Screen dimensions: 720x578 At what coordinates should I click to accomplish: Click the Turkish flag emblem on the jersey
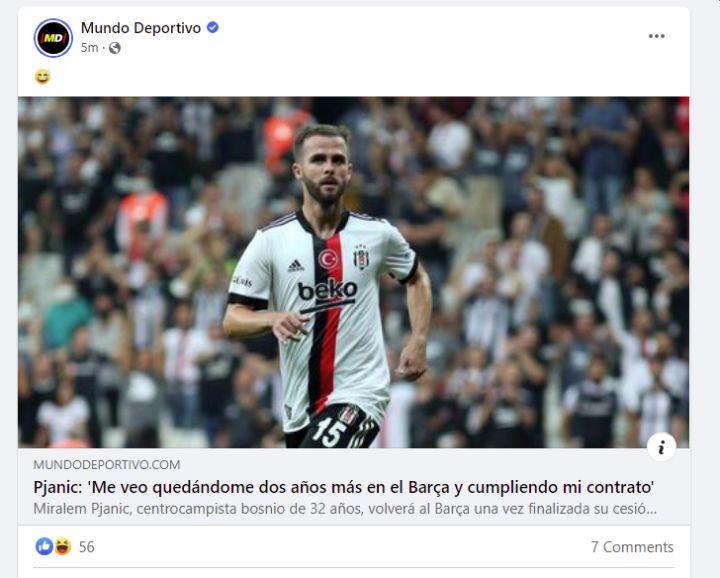pos(328,259)
